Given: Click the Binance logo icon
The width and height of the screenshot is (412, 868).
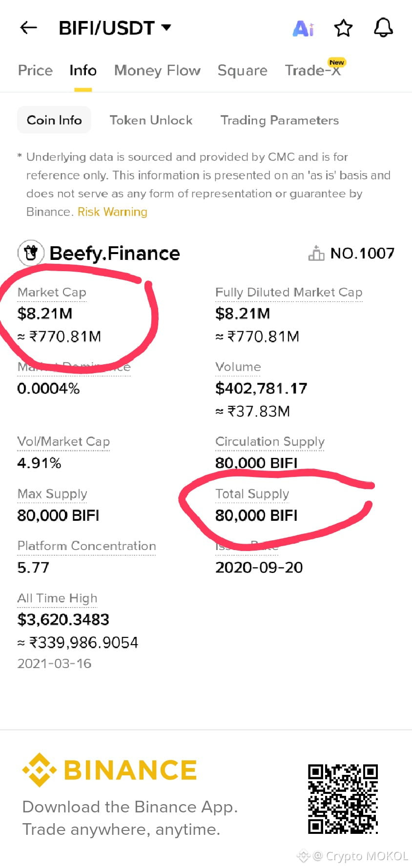Looking at the screenshot, I should coord(40,770).
